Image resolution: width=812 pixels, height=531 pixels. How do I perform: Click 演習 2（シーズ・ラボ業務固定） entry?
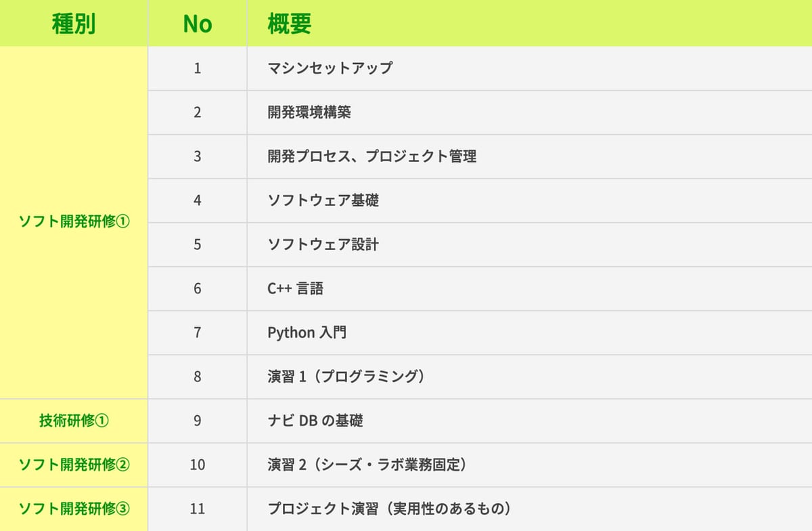367,465
